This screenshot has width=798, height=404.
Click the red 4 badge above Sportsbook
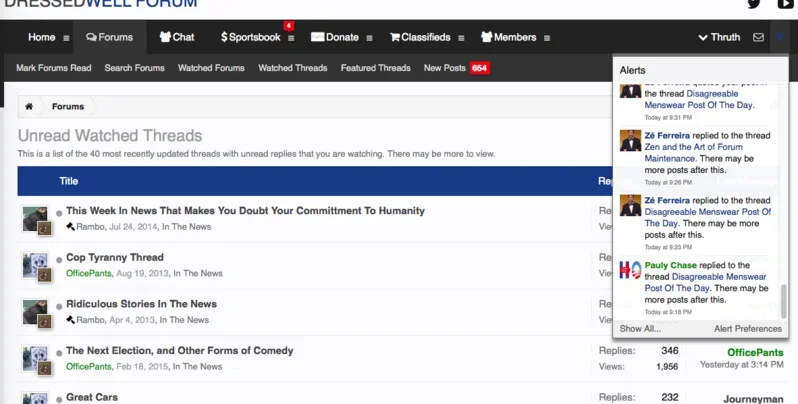coord(289,25)
